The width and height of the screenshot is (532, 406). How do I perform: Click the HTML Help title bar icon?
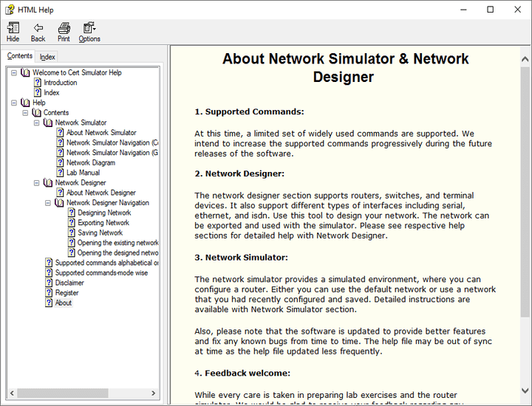click(10, 10)
